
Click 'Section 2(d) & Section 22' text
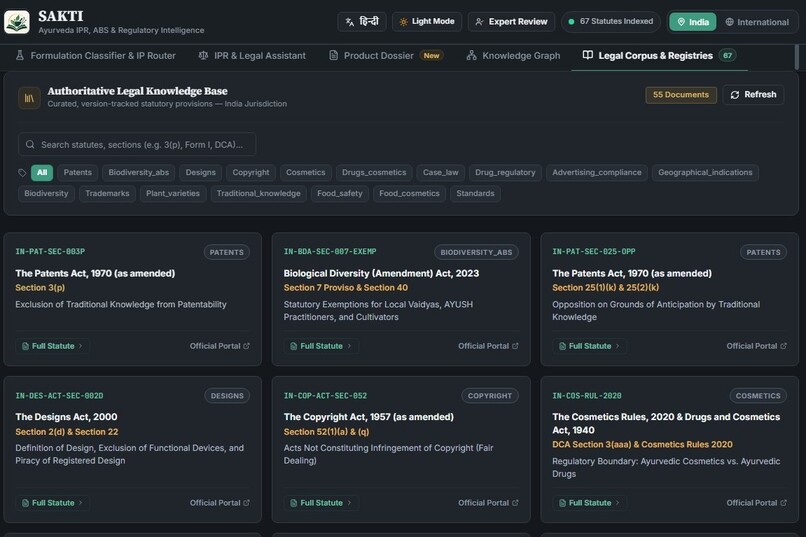coord(67,432)
